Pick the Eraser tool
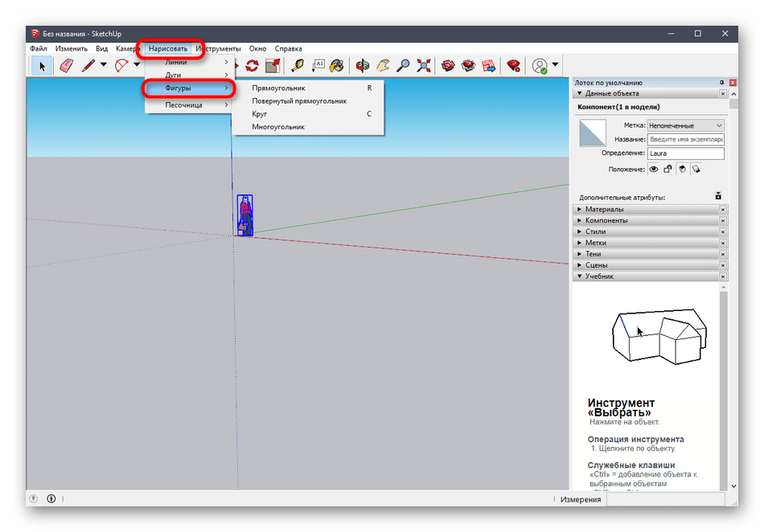This screenshot has height=532, width=764. [x=66, y=66]
